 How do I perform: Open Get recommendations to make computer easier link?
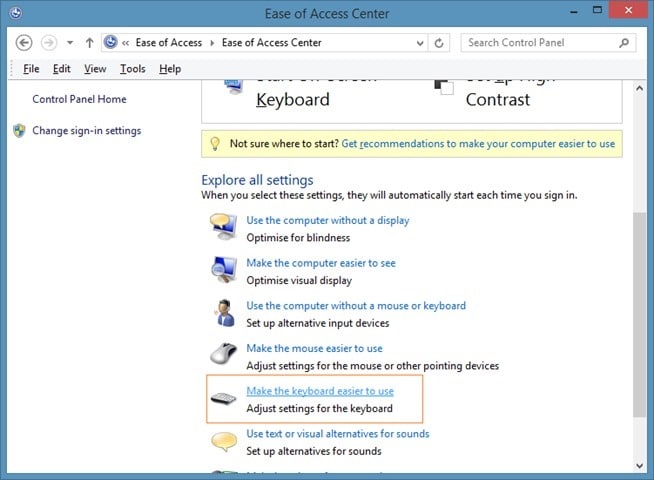478,144
